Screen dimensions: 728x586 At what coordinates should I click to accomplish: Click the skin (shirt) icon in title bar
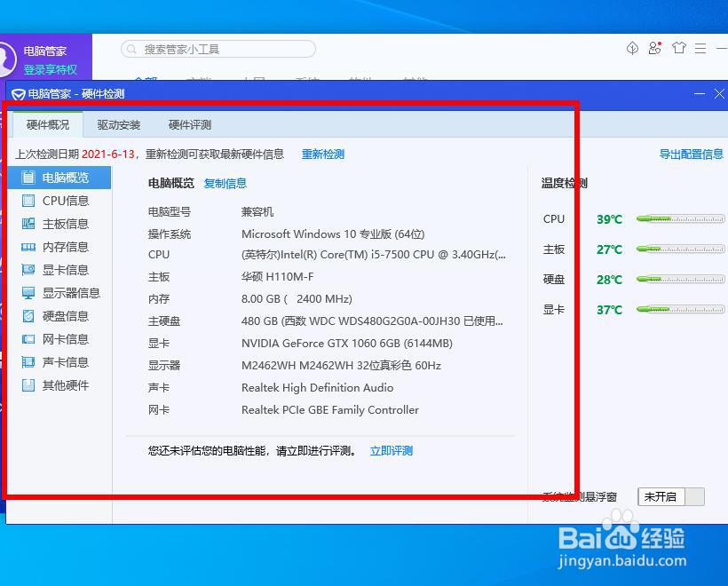[x=679, y=48]
